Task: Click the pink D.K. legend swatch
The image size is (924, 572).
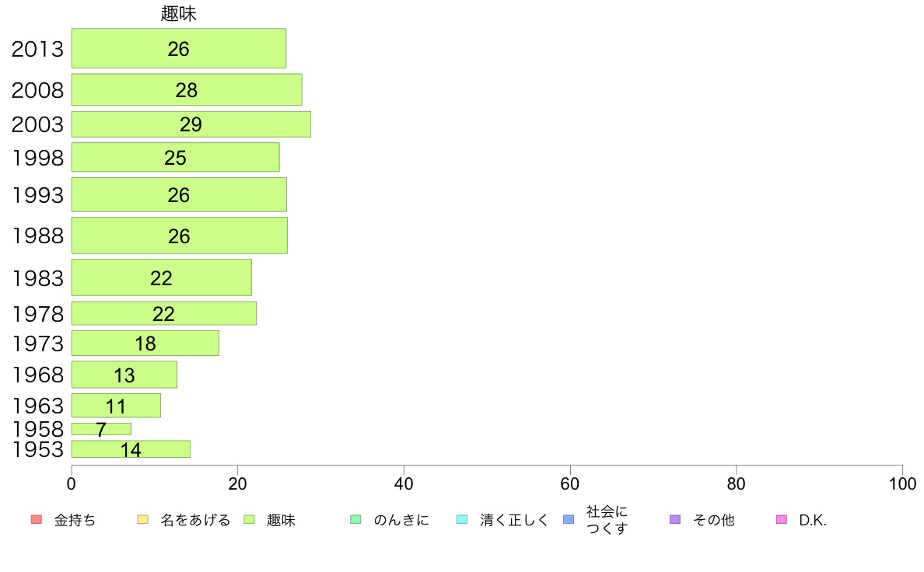Action: coord(782,520)
